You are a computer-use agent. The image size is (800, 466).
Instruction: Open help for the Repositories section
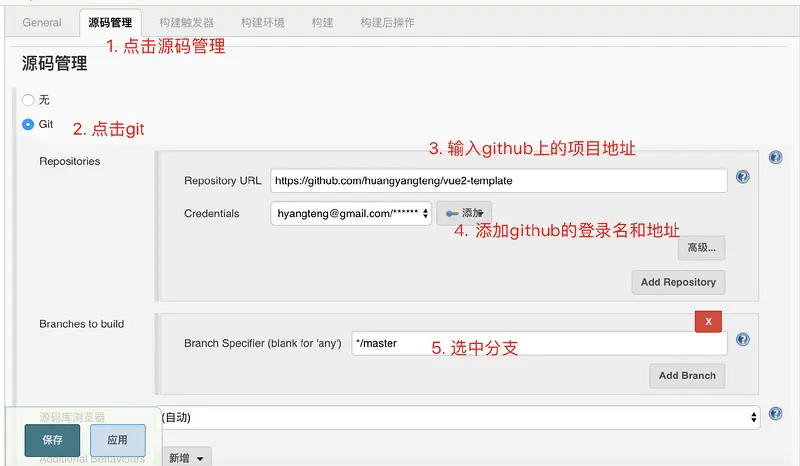tap(776, 157)
